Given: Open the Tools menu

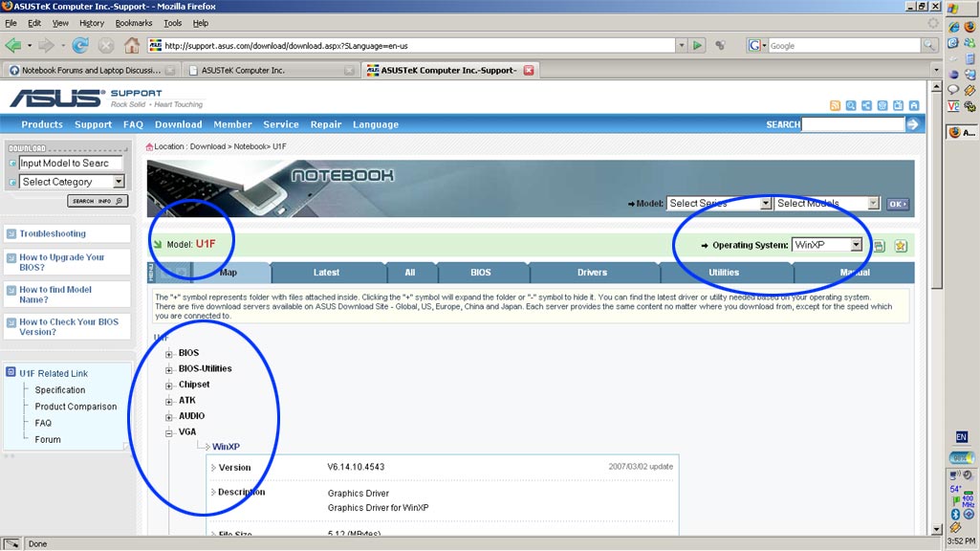Looking at the screenshot, I should pyautogui.click(x=172, y=23).
